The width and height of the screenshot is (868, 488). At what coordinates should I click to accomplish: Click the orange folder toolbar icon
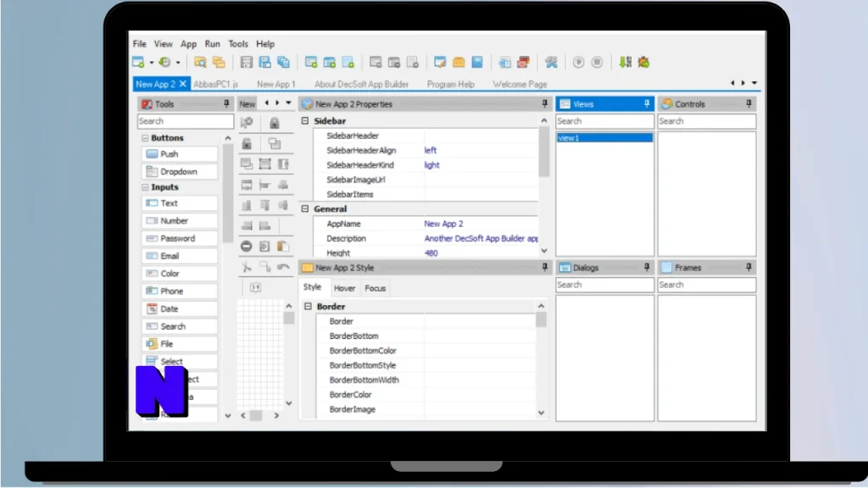(459, 62)
